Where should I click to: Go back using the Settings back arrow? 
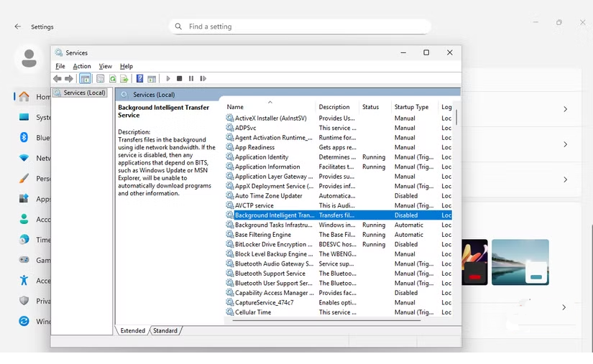[x=18, y=27]
